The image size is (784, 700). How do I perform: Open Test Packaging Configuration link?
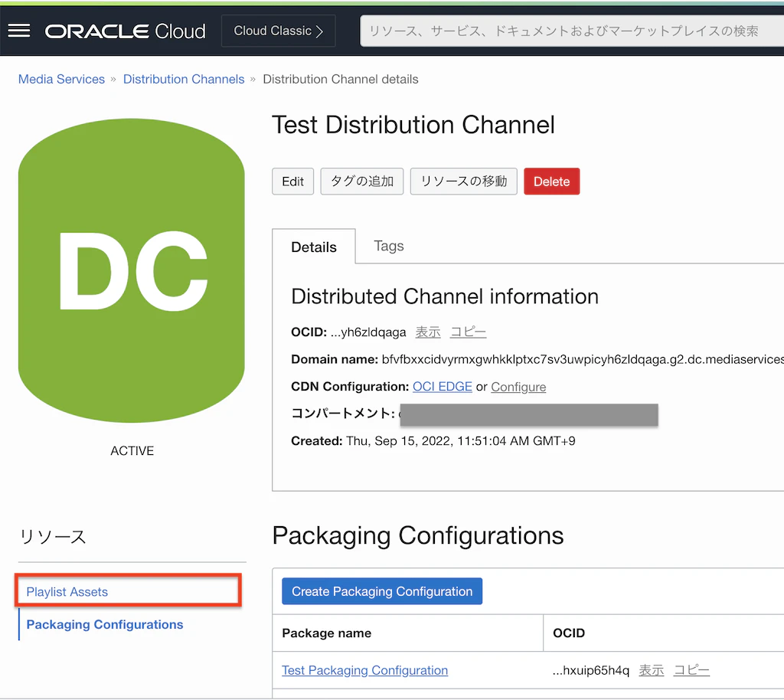click(x=365, y=670)
